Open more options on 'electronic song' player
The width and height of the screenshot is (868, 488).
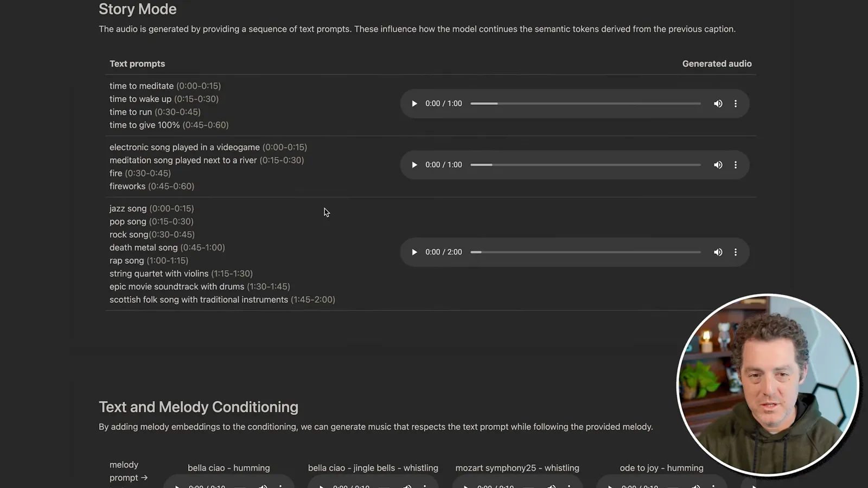pyautogui.click(x=736, y=165)
